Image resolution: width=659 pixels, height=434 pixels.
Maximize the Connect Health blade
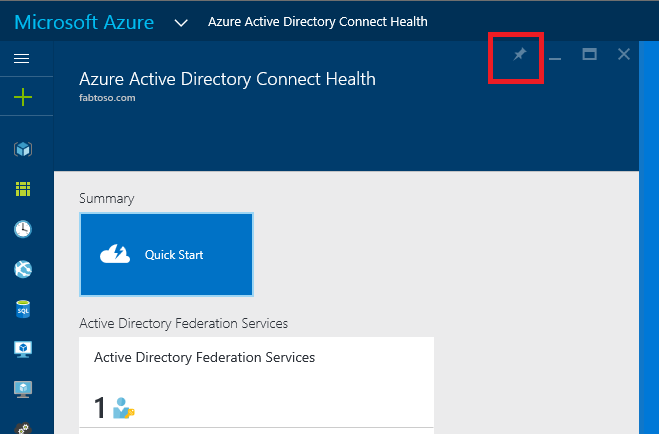pyautogui.click(x=590, y=55)
